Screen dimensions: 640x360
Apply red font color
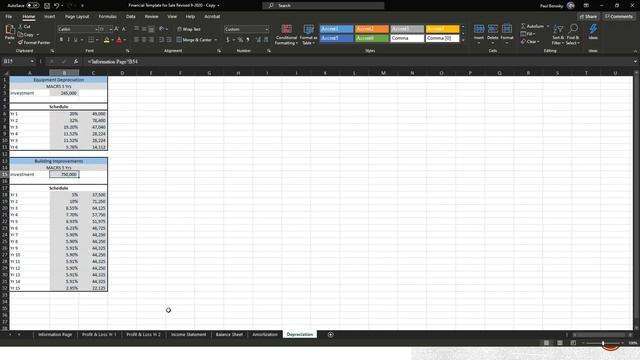[x=119, y=40]
